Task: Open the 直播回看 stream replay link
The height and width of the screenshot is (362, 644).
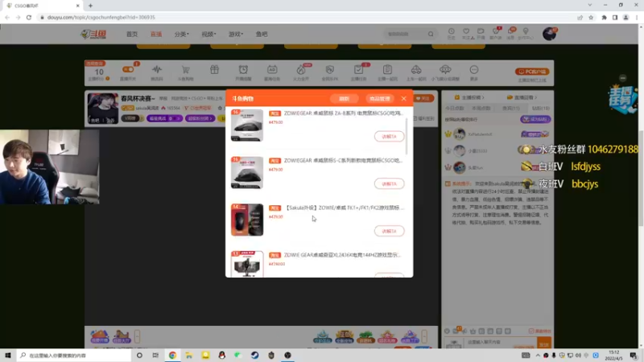Action: (522, 97)
